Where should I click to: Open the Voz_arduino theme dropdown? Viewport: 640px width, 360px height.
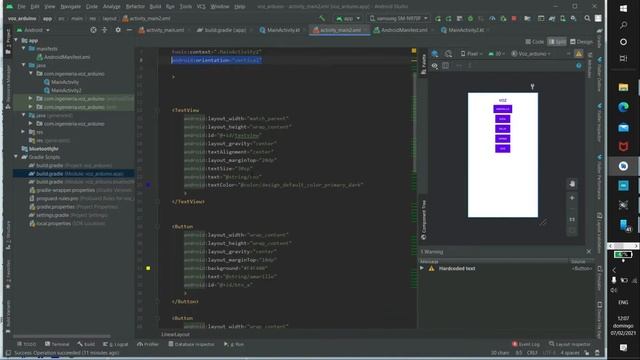tap(531, 54)
